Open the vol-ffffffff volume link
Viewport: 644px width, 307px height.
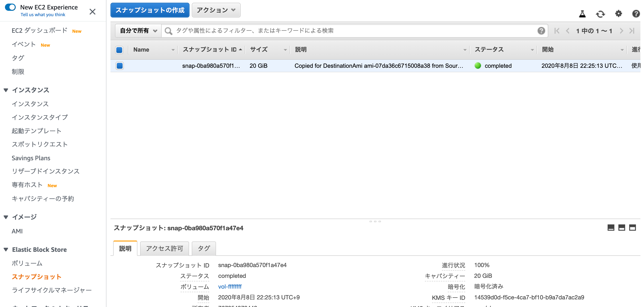coord(229,287)
